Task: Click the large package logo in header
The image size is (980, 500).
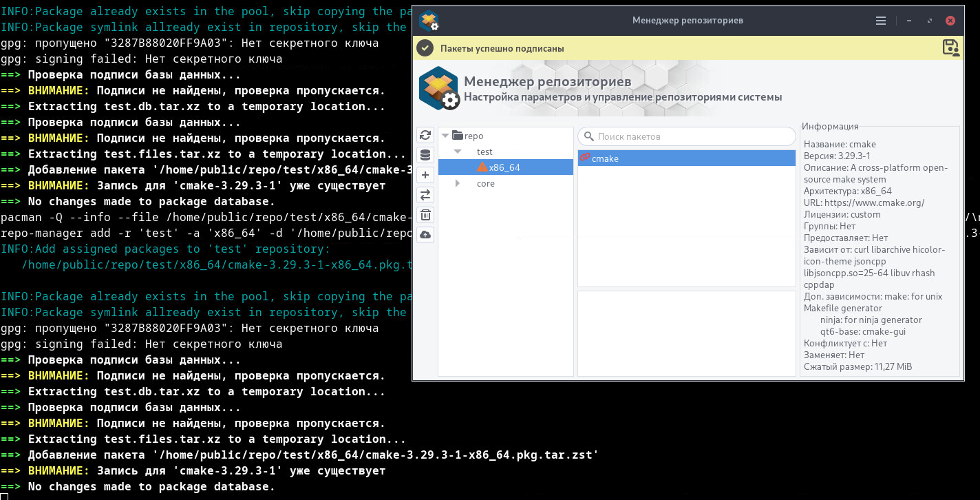Action: click(x=439, y=88)
